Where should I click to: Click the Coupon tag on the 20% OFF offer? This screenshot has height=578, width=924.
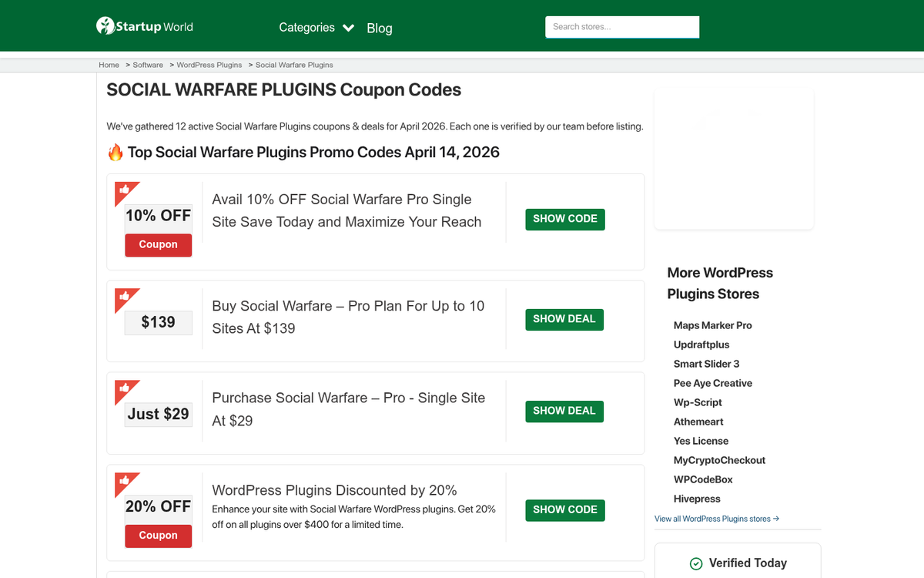click(x=158, y=536)
